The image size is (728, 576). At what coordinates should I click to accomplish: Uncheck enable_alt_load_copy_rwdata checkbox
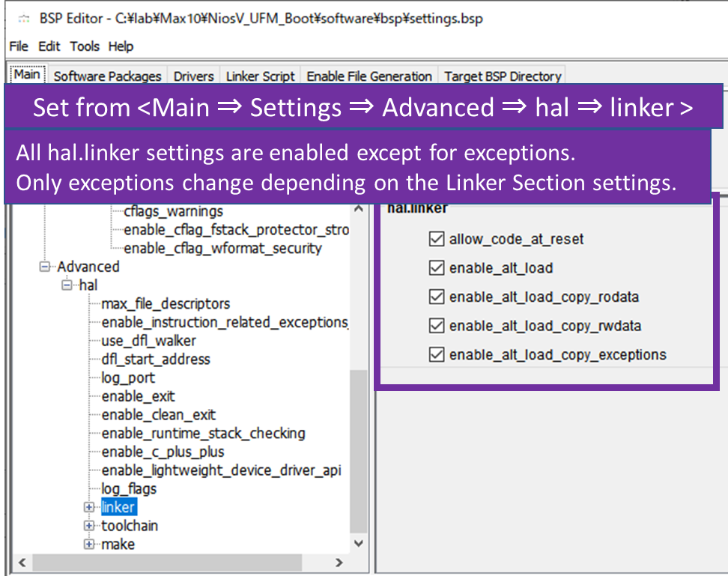437,326
